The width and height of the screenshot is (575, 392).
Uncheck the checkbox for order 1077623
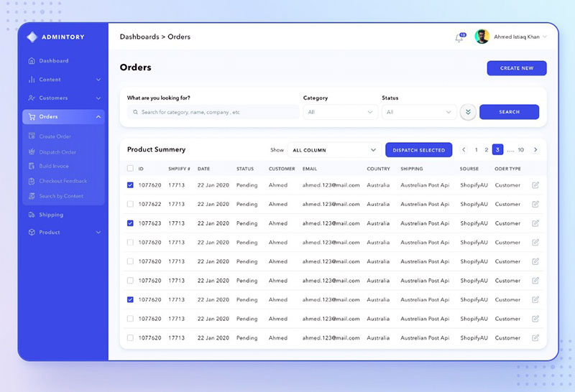pyautogui.click(x=130, y=223)
